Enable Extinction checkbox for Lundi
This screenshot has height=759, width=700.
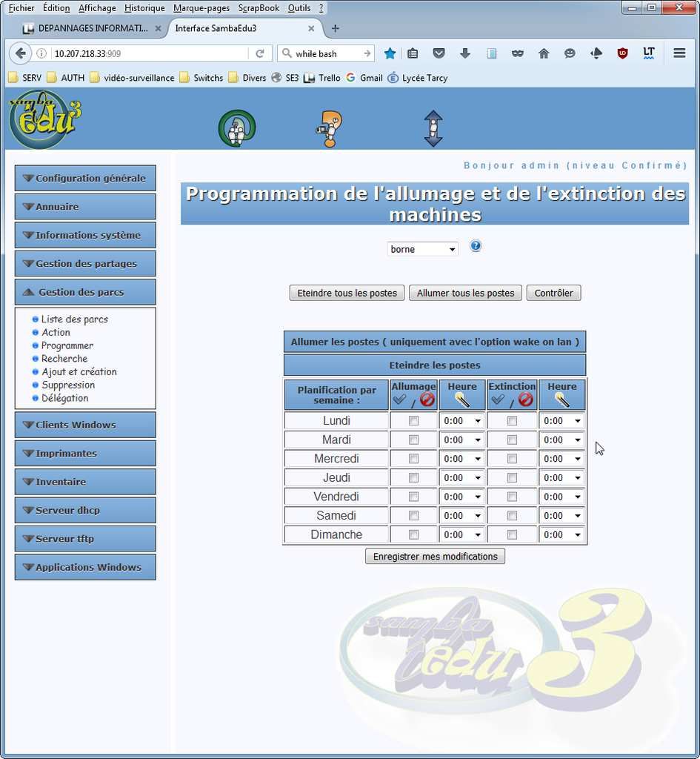pyautogui.click(x=512, y=421)
